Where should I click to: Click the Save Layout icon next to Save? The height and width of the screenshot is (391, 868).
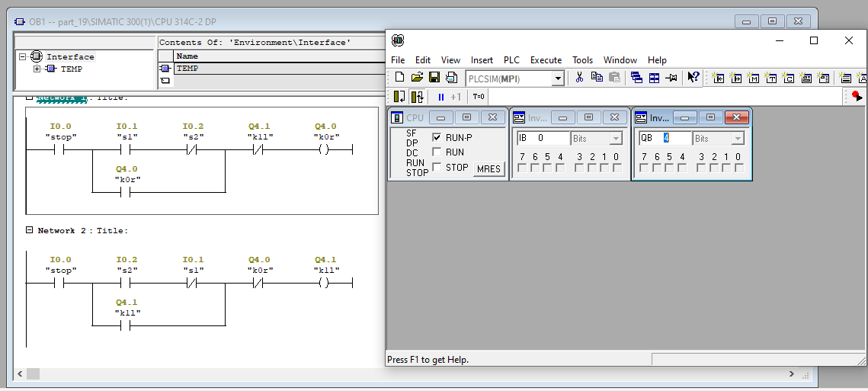(x=452, y=78)
